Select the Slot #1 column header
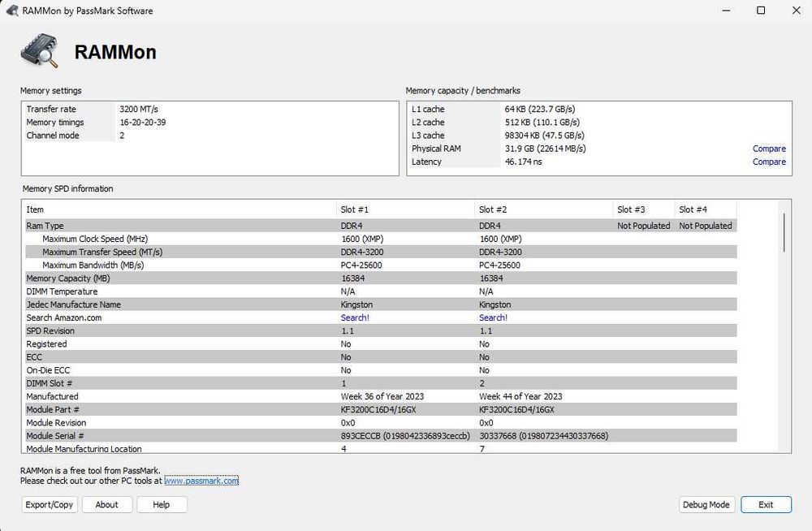The image size is (812, 531). click(x=405, y=209)
